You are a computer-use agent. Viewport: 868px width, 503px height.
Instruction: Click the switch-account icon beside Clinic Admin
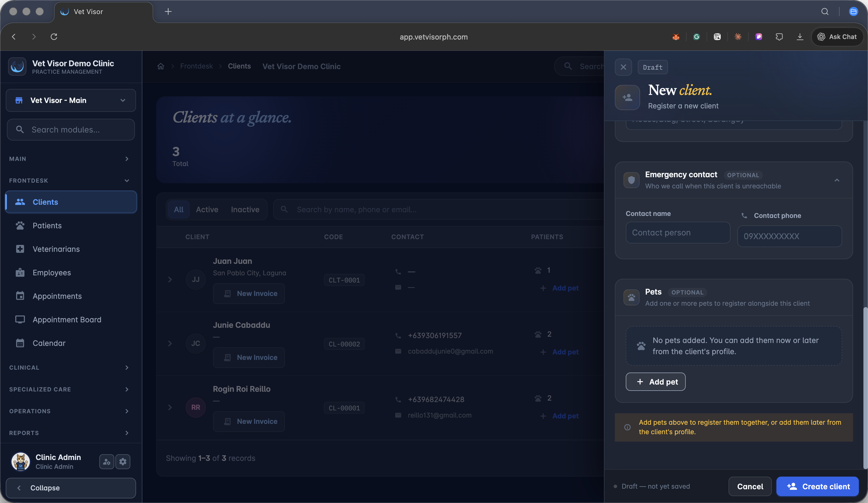[106, 461]
